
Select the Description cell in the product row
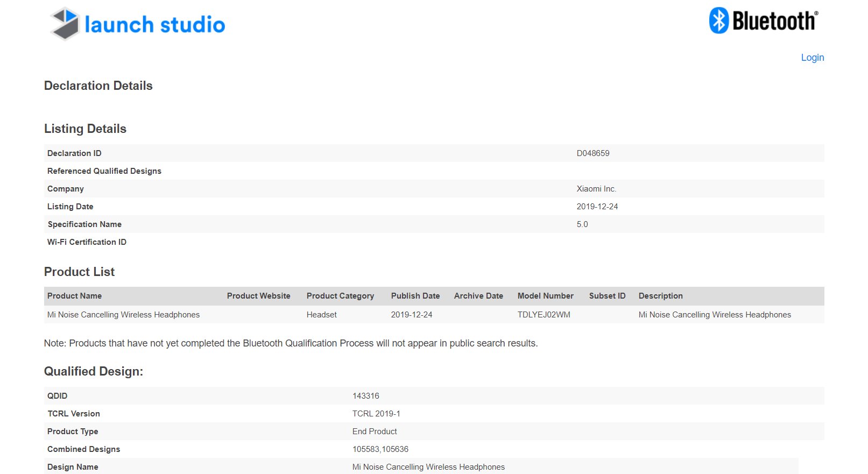click(x=715, y=315)
